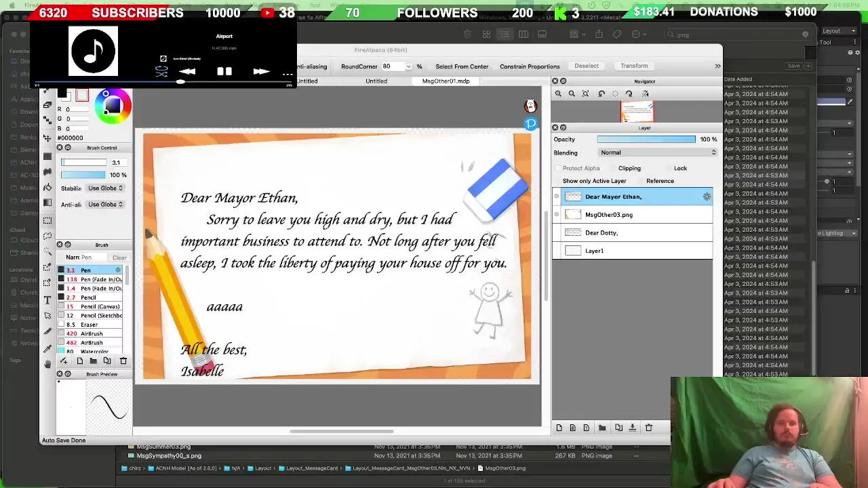Open settings gear of Dear Mayor Ethan layer
Viewport: 868px width, 488px height.
tap(707, 197)
